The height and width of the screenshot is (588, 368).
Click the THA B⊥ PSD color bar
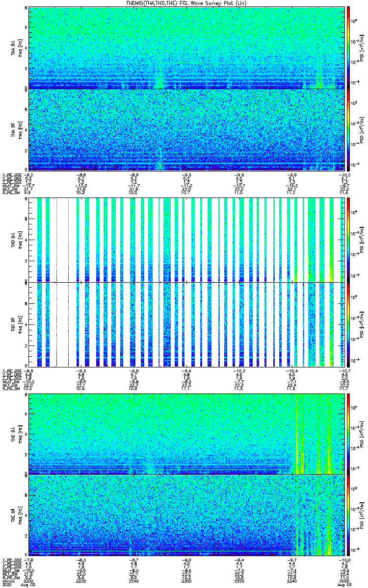348,48
